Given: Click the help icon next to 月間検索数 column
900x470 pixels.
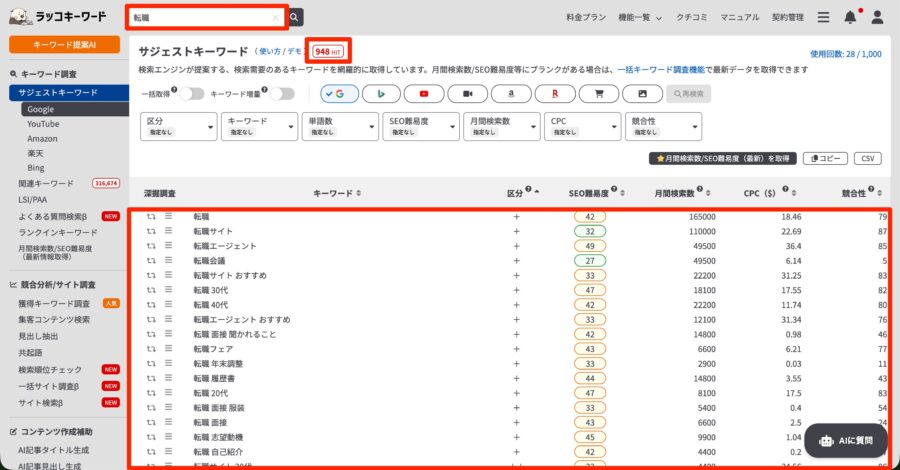Looking at the screenshot, I should tap(700, 189).
